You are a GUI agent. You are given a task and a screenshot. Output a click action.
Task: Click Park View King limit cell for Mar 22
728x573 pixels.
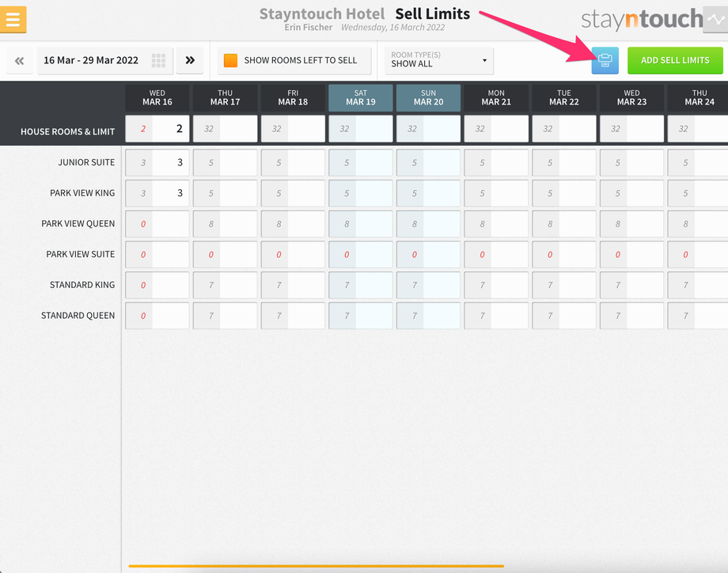(578, 193)
